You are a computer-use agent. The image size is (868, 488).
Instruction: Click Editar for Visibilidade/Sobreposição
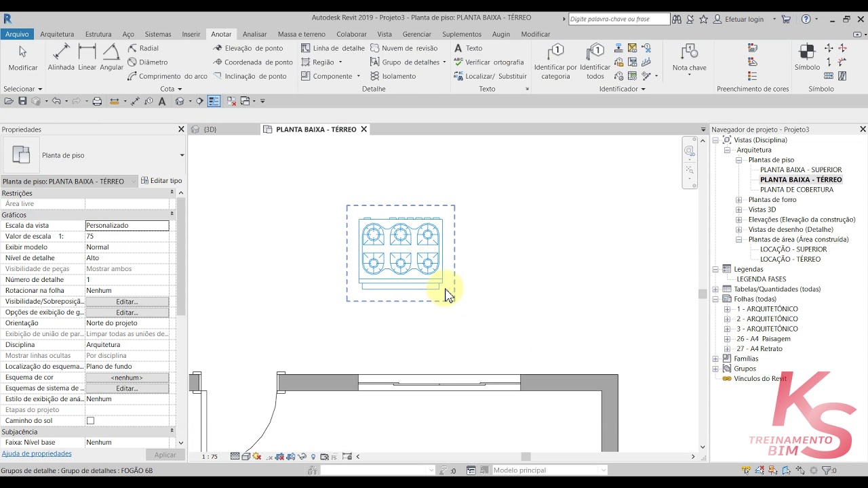[x=127, y=302]
